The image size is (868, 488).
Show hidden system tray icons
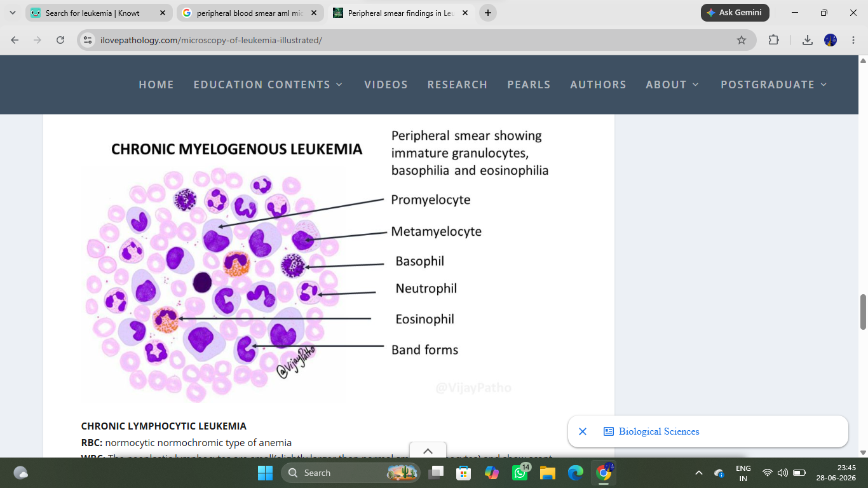(699, 473)
